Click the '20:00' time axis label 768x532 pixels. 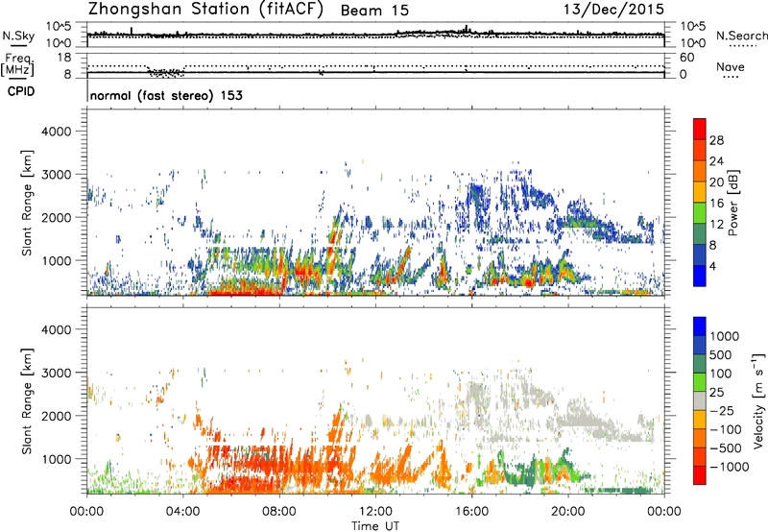pyautogui.click(x=568, y=512)
